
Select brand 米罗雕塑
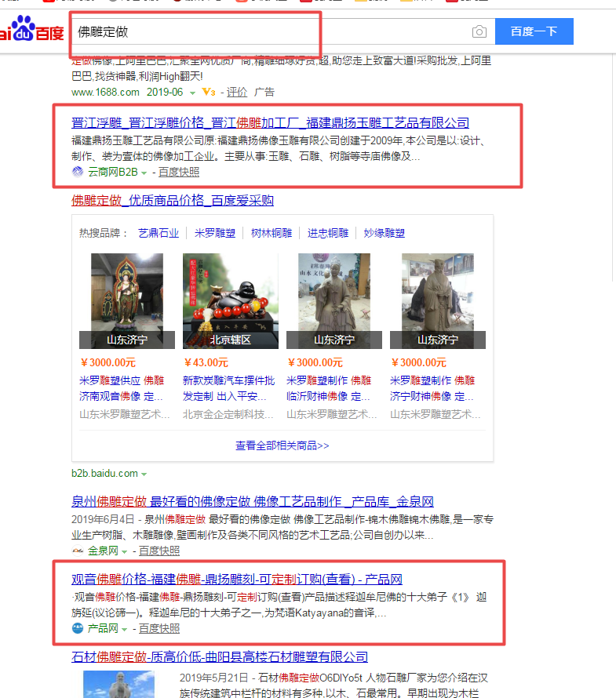pyautogui.click(x=215, y=233)
